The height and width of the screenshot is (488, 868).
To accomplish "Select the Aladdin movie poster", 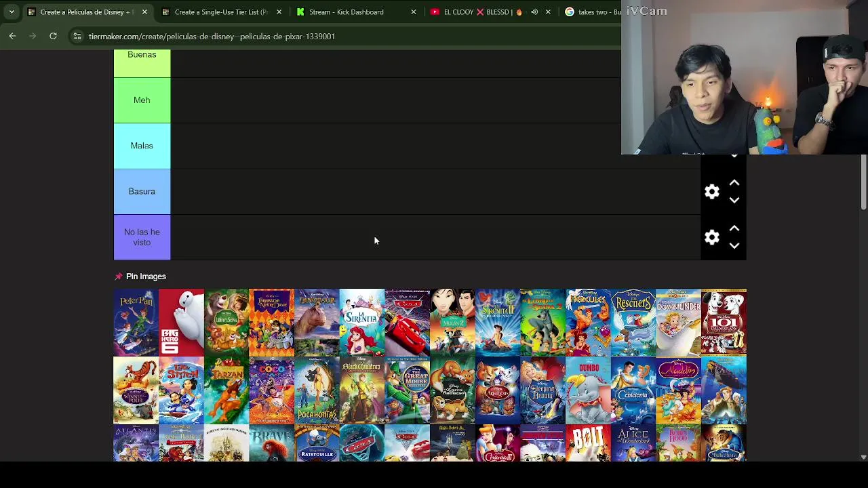I will (x=678, y=390).
